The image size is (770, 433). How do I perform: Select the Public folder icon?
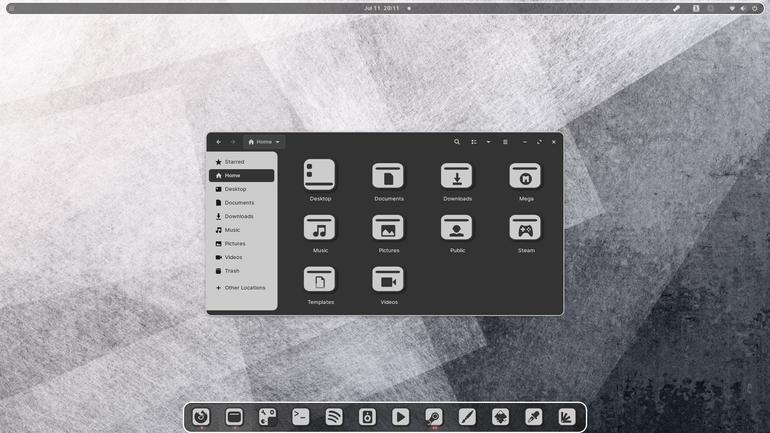coord(457,227)
